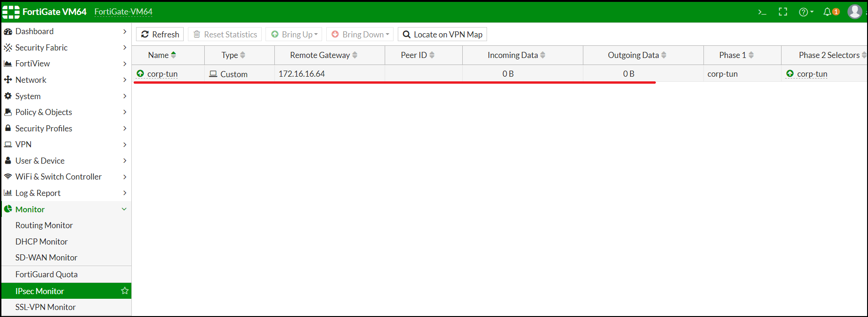Click Locate on VPN Map button
The height and width of the screenshot is (317, 868).
442,34
